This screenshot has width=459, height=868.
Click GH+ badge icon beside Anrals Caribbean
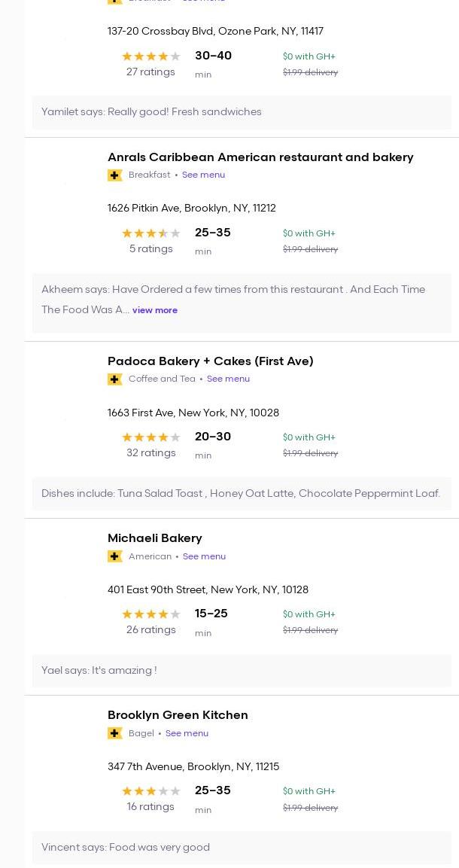pyautogui.click(x=115, y=175)
